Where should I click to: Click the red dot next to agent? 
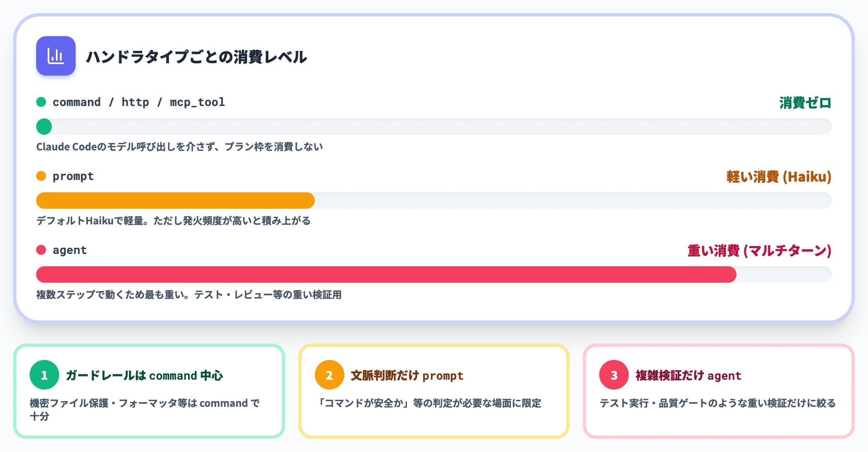coord(41,250)
